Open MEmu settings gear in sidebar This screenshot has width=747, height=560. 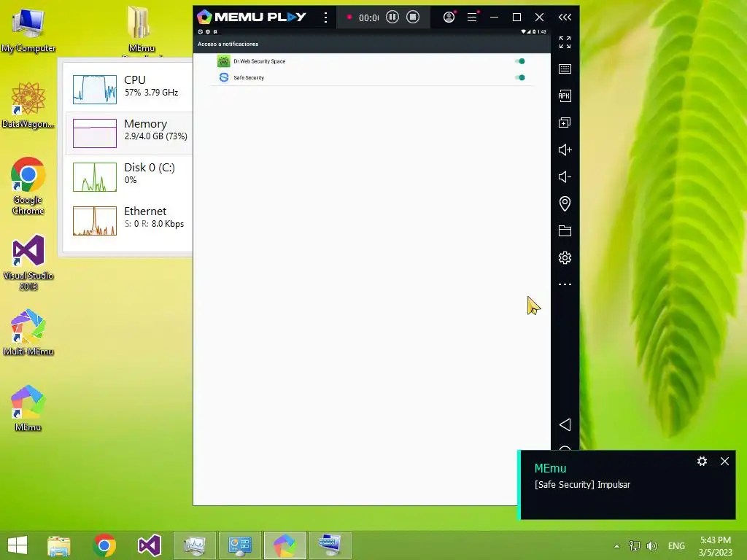pyautogui.click(x=565, y=257)
